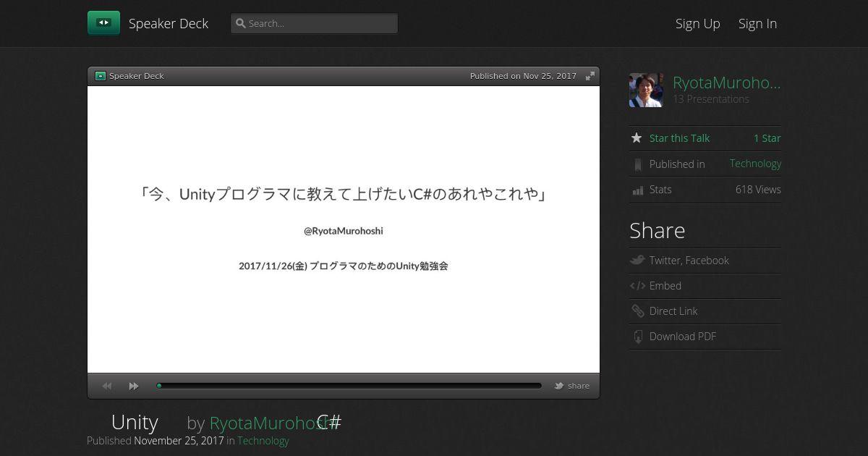
Task: Click the embed code icon
Action: point(637,286)
